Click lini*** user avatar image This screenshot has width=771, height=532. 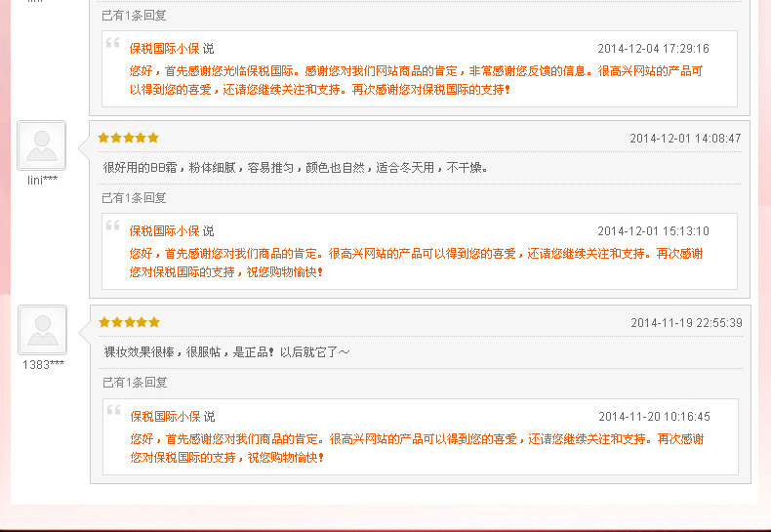coord(42,145)
